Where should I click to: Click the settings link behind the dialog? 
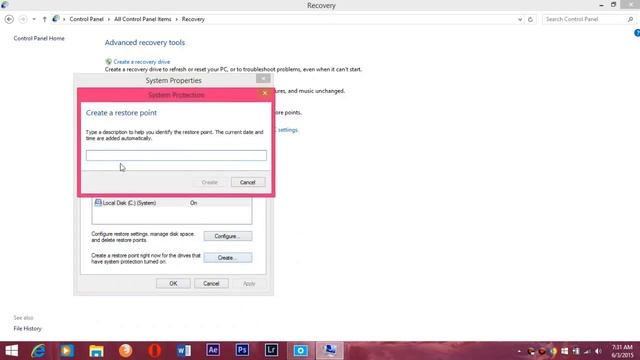(288, 130)
